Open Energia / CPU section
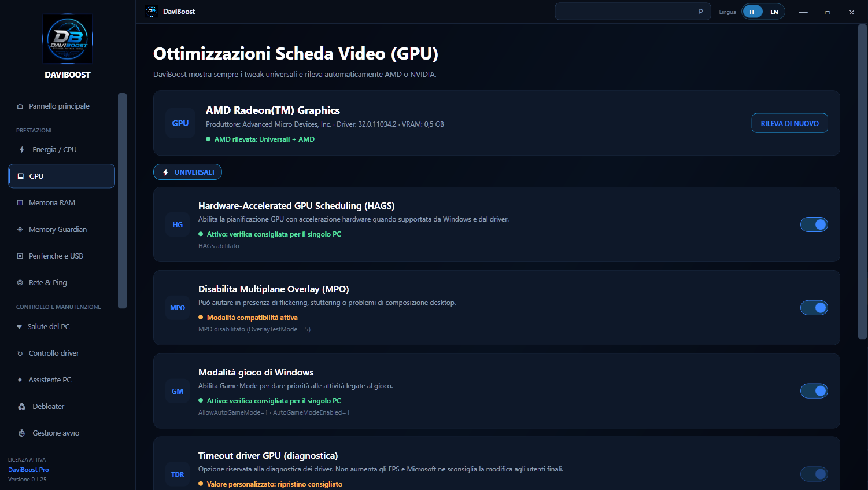868x490 pixels. (62, 150)
